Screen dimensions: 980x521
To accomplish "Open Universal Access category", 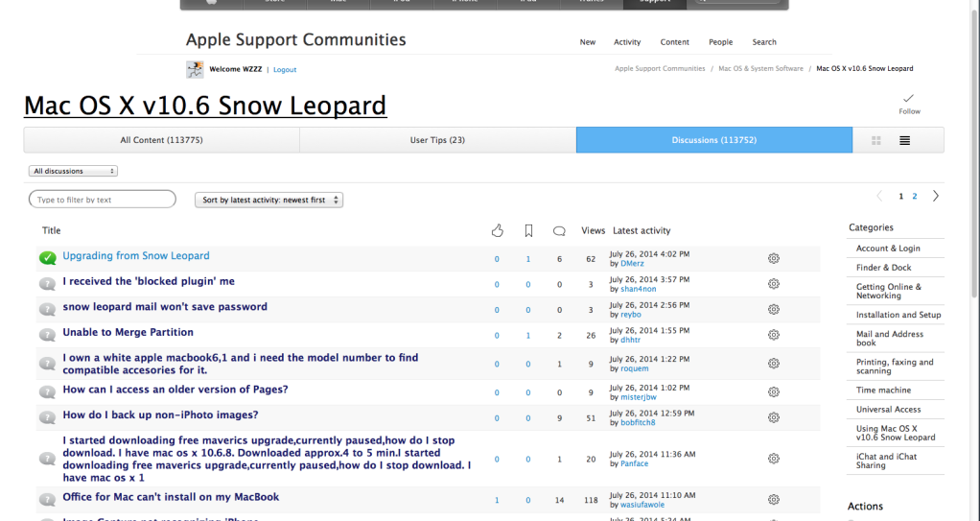I will coord(889,410).
